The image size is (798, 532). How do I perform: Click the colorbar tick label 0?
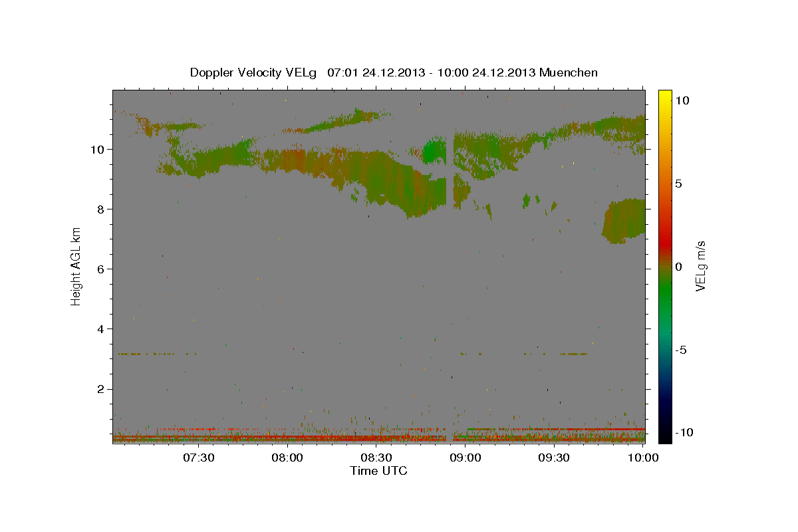[x=680, y=266]
